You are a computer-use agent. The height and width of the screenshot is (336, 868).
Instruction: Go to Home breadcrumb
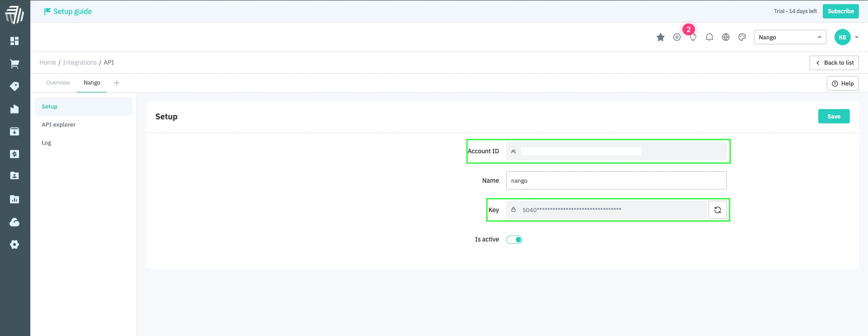(x=48, y=62)
